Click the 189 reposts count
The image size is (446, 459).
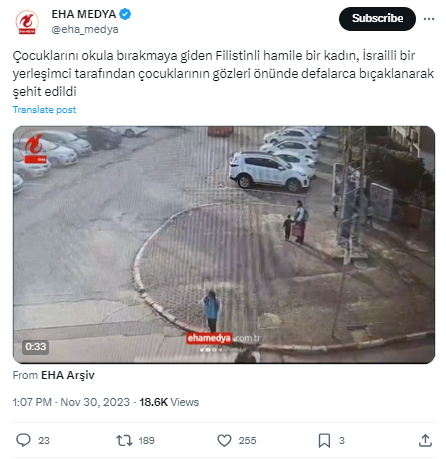(x=146, y=440)
